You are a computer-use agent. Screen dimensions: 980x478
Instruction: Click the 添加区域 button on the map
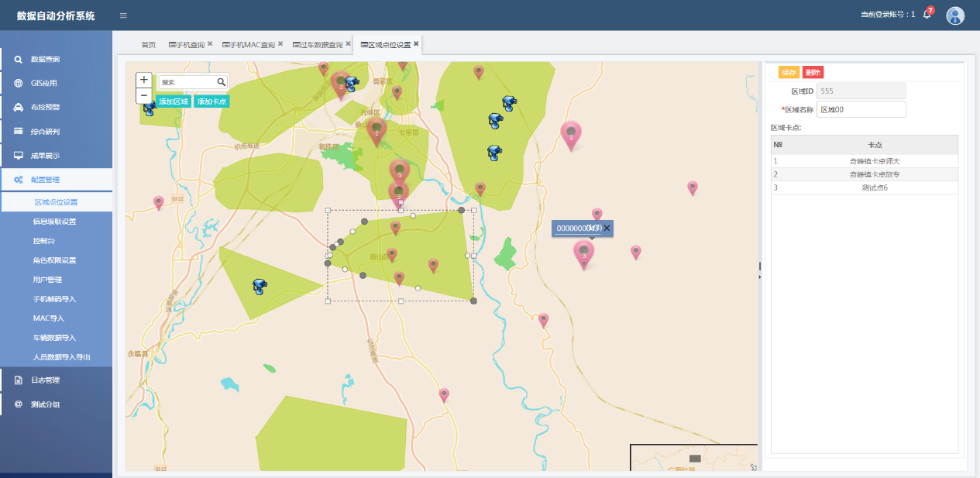pos(174,101)
